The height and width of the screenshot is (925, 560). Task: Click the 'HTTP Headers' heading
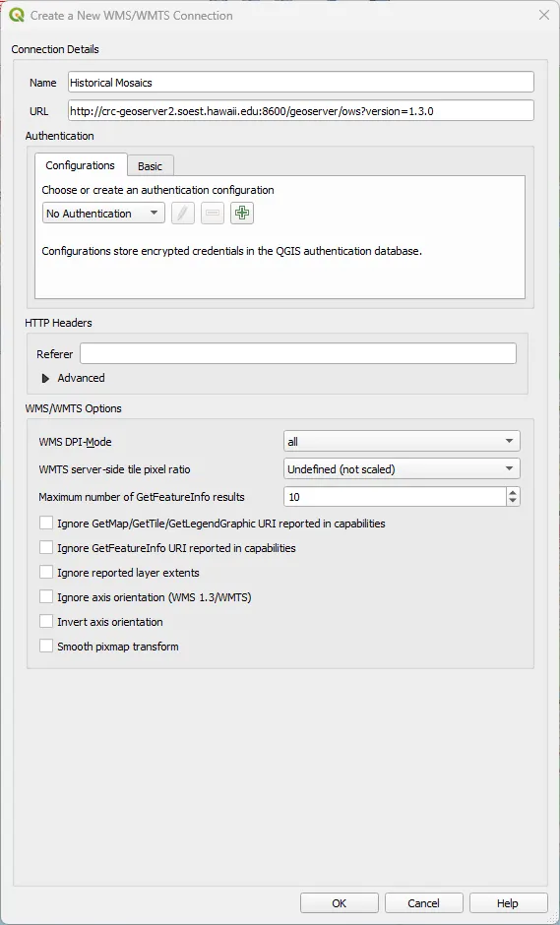pos(58,323)
